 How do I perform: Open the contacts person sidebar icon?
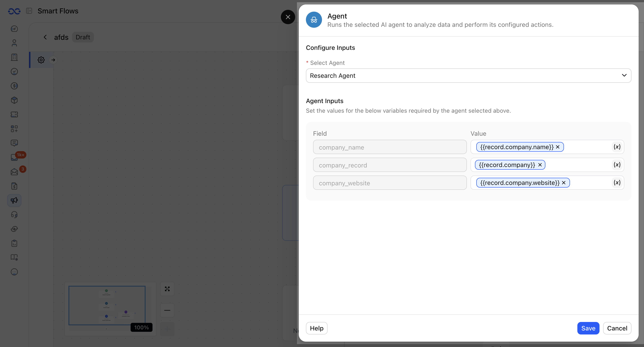tap(14, 43)
